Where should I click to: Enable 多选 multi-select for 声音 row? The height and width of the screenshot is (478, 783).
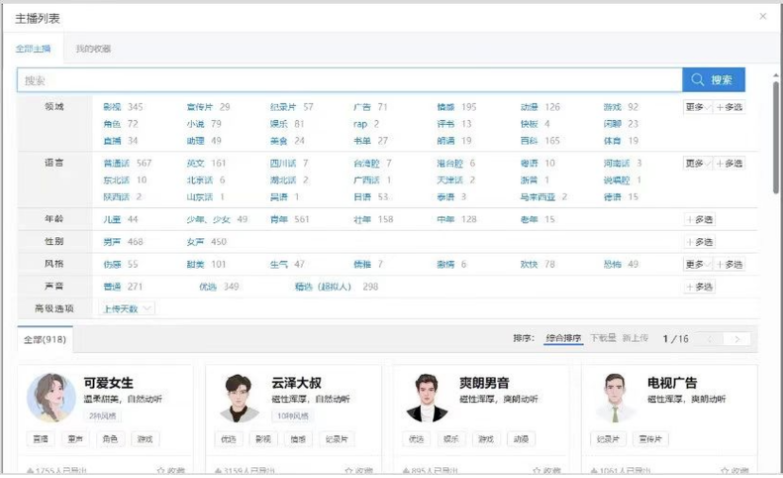tap(699, 287)
